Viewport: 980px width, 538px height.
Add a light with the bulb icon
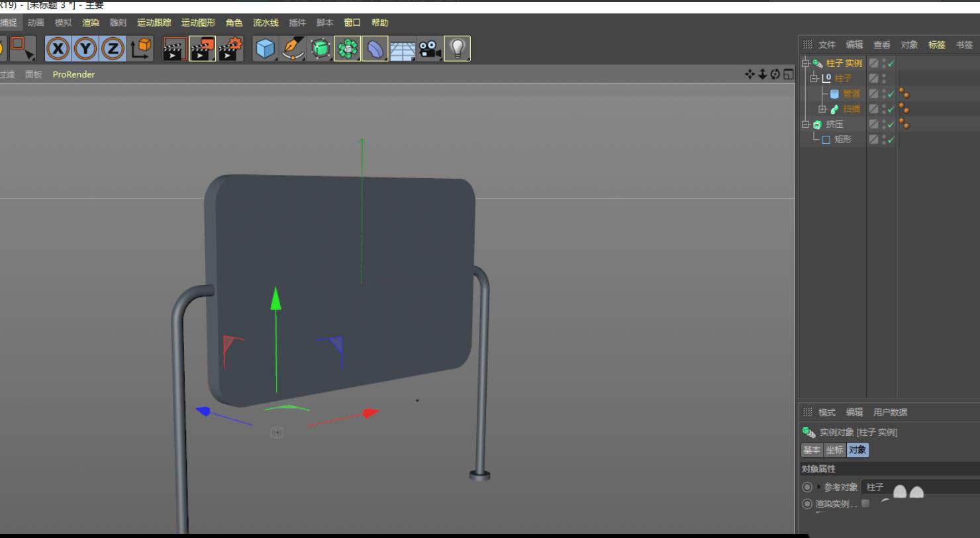pyautogui.click(x=457, y=48)
